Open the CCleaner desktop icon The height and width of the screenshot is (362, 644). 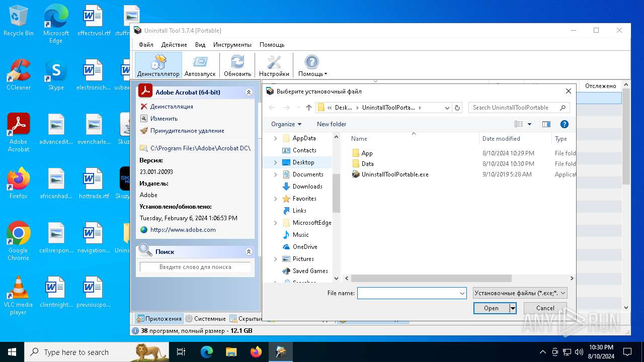tap(19, 75)
